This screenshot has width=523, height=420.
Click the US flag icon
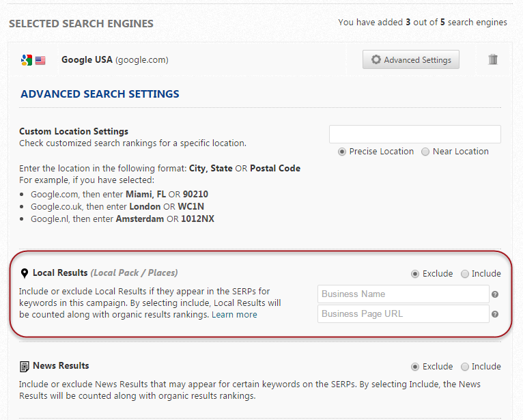pyautogui.click(x=40, y=60)
